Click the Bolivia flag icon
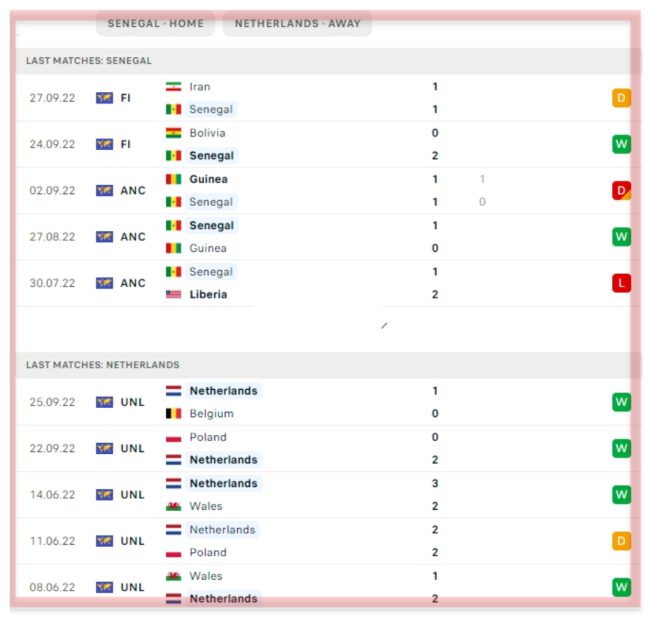650x620 pixels. coord(174,133)
